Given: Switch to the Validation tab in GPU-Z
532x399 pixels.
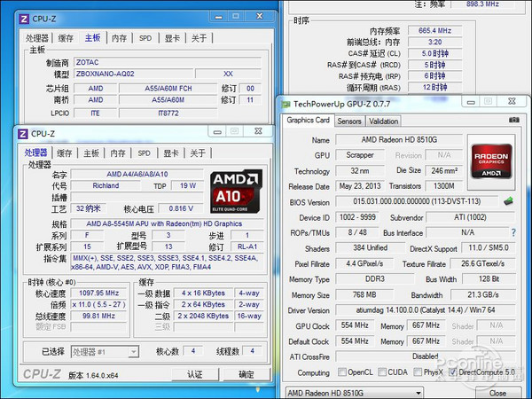Looking at the screenshot, I should pyautogui.click(x=383, y=121).
